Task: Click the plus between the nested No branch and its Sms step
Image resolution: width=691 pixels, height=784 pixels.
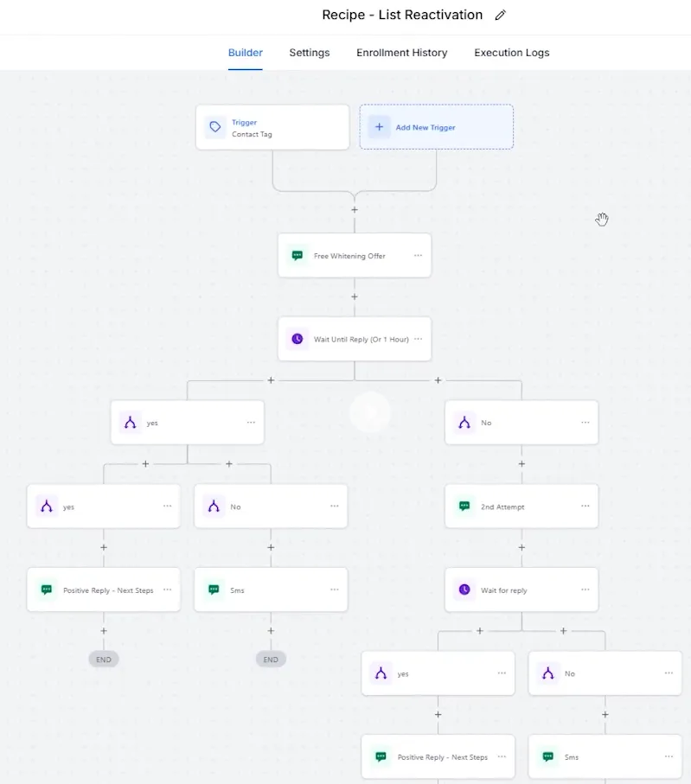Action: (271, 547)
